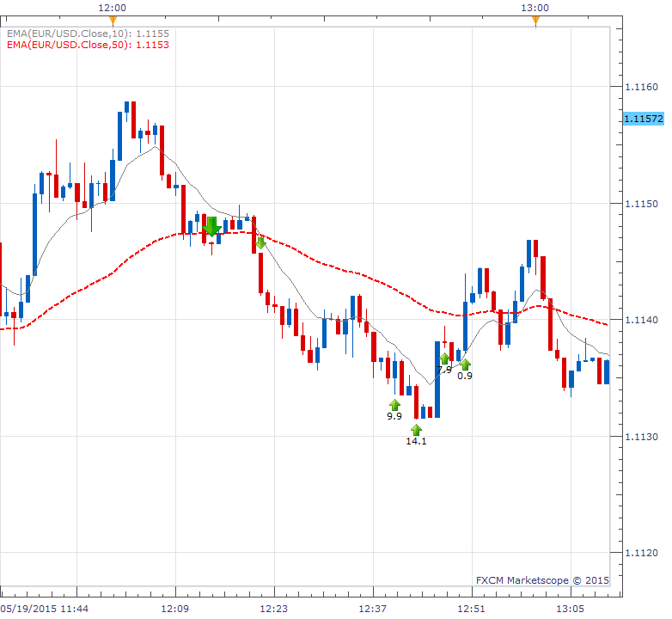Select the up arrow labeled 14.1

coord(416,430)
